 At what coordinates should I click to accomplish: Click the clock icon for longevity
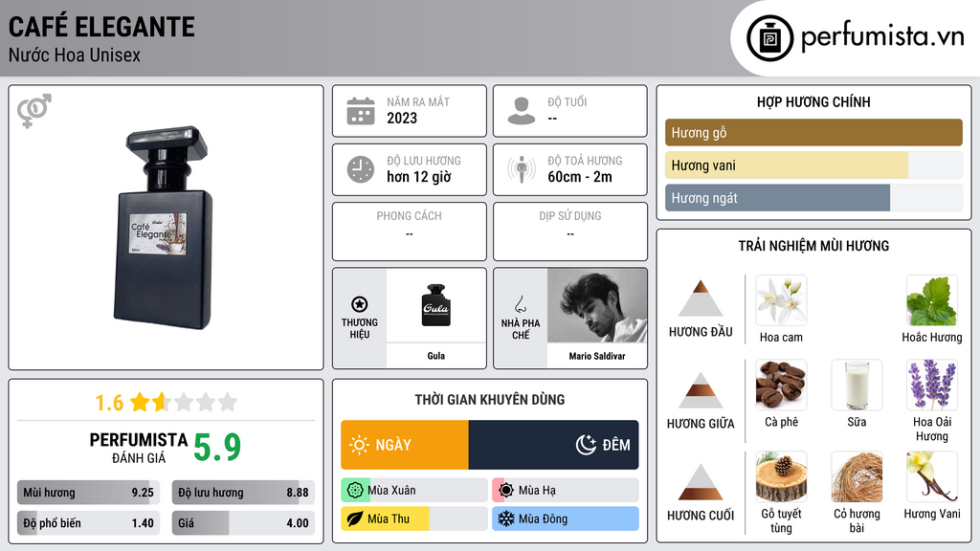click(361, 169)
